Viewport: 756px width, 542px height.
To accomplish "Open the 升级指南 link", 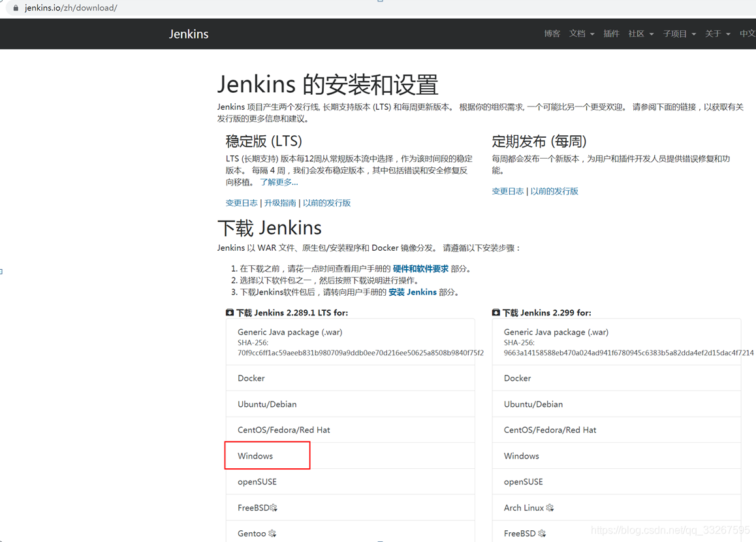I will pyautogui.click(x=280, y=203).
